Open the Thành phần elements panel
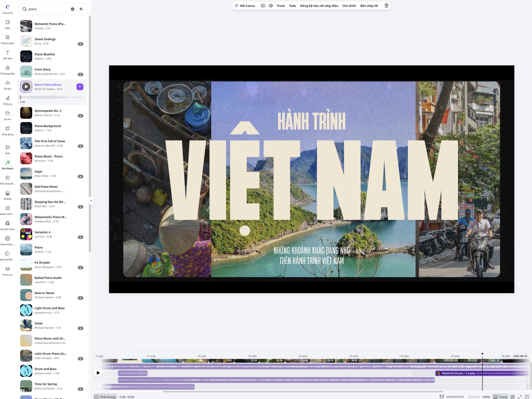532x399 pixels. pyautogui.click(x=7, y=39)
